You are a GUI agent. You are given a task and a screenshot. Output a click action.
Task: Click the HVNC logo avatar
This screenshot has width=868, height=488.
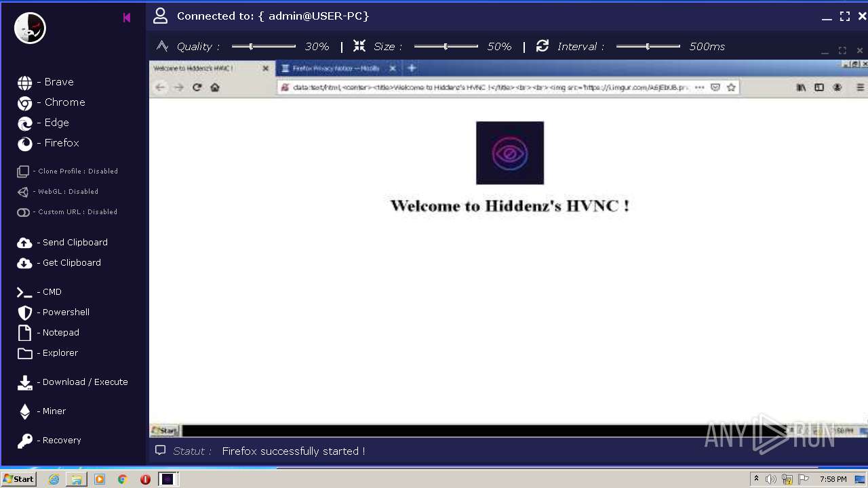pyautogui.click(x=30, y=28)
